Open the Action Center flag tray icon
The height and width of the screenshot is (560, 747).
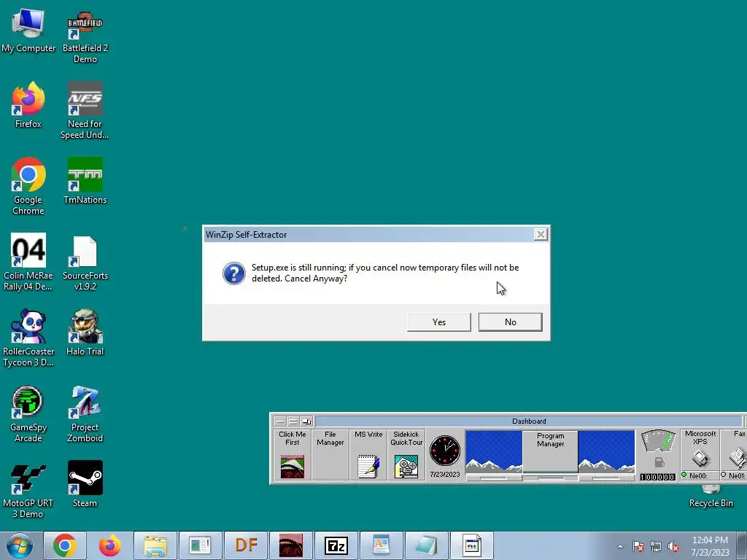click(638, 546)
